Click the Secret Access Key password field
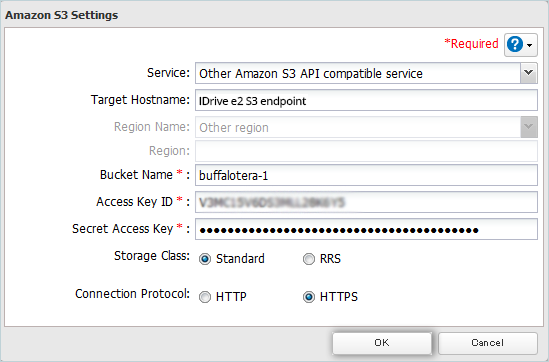The height and width of the screenshot is (362, 549). [x=366, y=229]
